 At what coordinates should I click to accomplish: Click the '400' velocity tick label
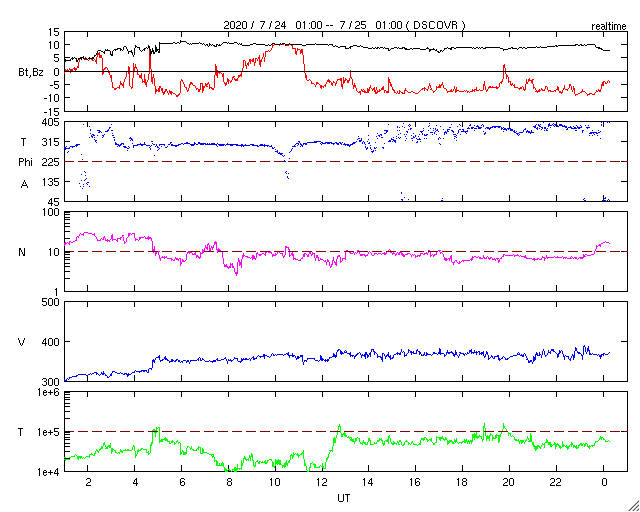[51, 342]
